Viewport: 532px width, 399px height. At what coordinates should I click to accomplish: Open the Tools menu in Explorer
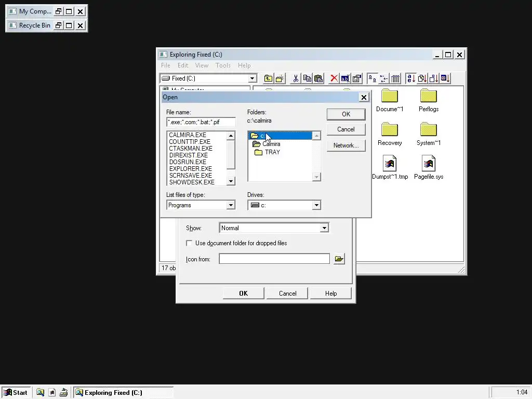coord(223,65)
